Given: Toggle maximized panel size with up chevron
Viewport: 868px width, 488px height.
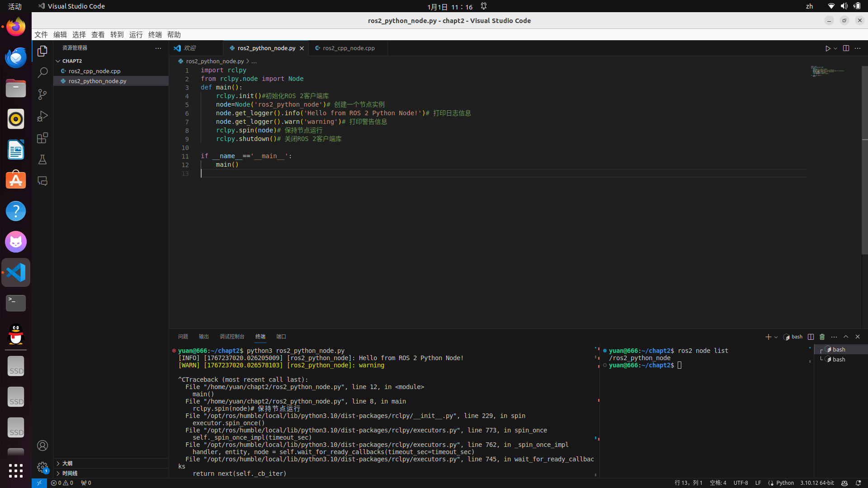Looking at the screenshot, I should point(846,337).
